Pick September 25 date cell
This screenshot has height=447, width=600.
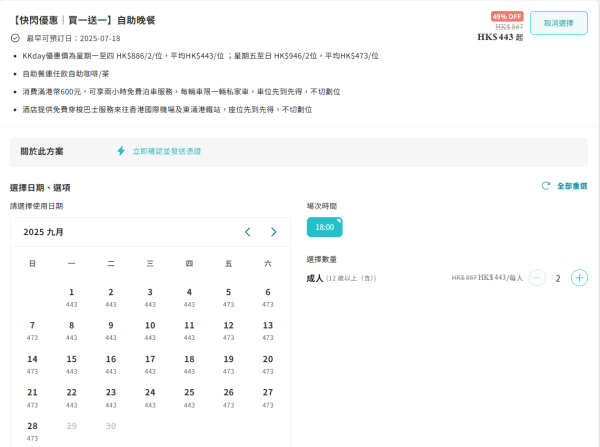(189, 398)
